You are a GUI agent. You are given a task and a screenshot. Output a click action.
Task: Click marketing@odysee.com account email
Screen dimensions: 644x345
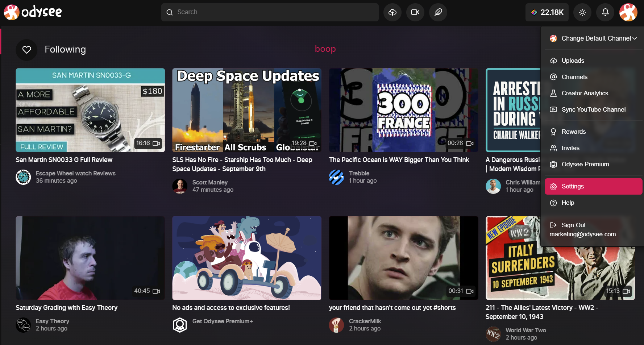coord(582,234)
